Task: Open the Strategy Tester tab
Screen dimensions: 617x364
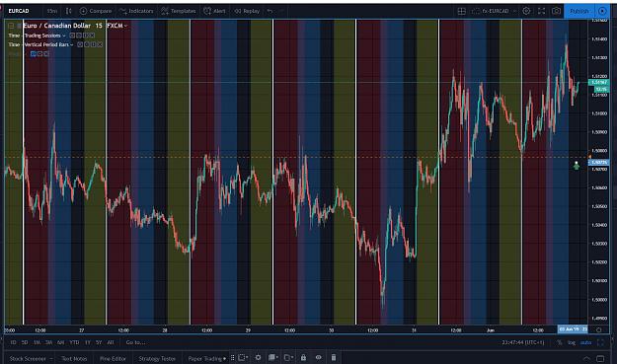Action: click(157, 358)
